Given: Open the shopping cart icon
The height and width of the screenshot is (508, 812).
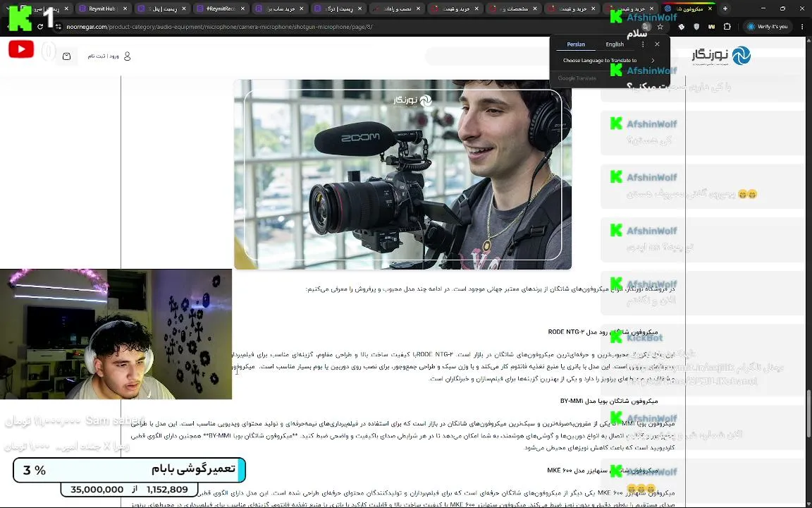Looking at the screenshot, I should 66,56.
